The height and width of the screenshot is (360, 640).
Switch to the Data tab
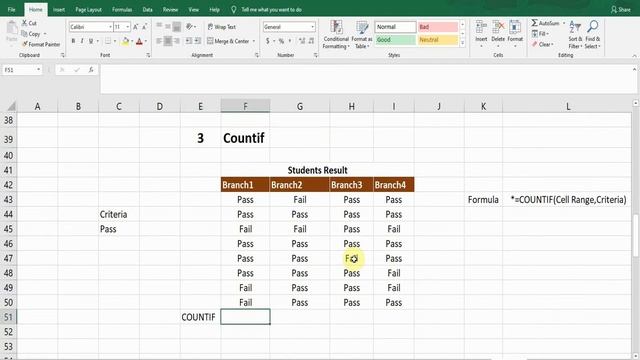coord(147,9)
